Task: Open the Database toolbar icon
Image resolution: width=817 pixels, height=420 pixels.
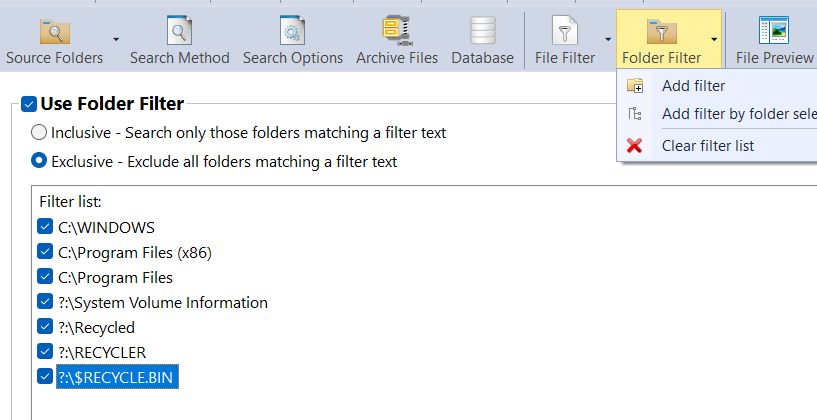Action: pyautogui.click(x=482, y=32)
